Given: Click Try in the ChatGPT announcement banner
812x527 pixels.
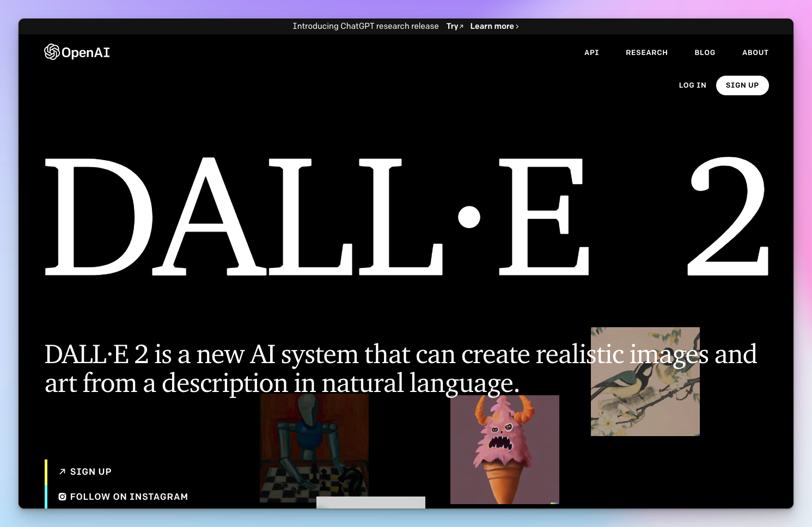Looking at the screenshot, I should click(x=455, y=26).
